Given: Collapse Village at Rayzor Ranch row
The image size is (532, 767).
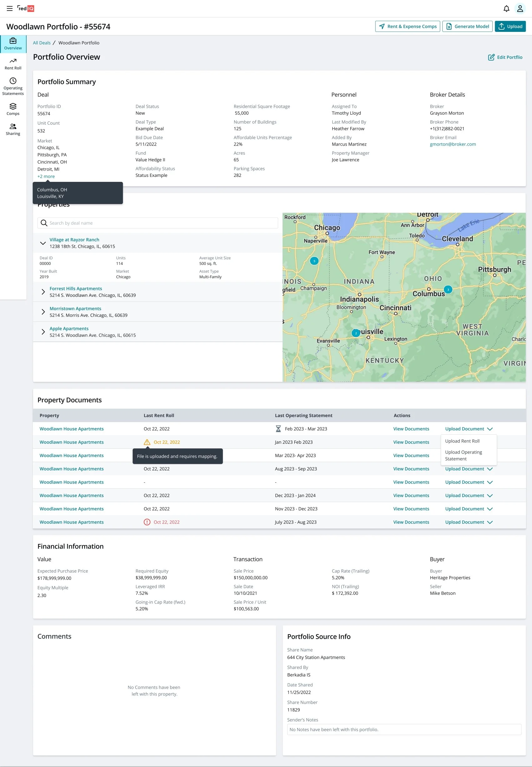Looking at the screenshot, I should click(43, 243).
